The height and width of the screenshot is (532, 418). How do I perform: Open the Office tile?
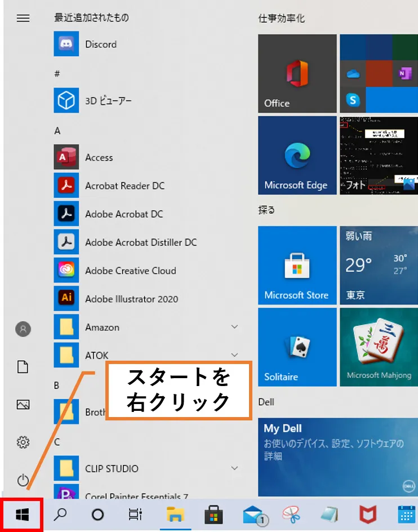click(297, 73)
